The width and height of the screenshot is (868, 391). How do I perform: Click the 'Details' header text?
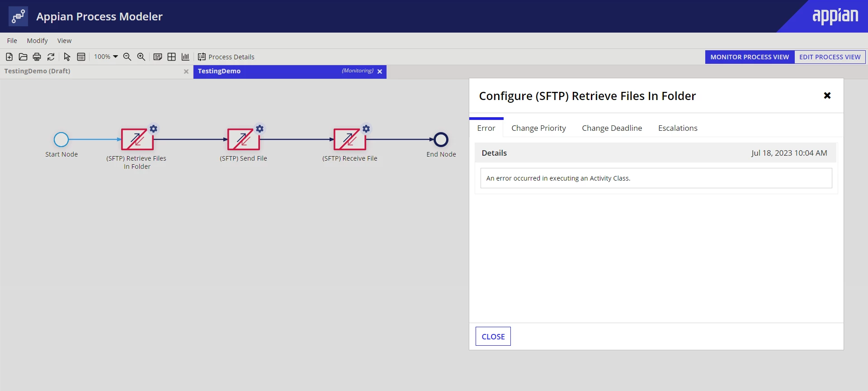494,153
